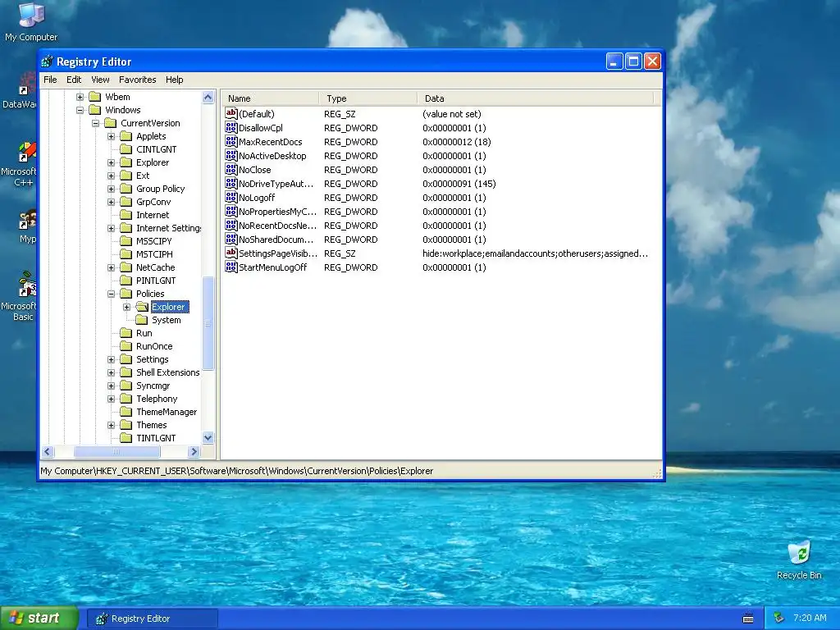Expand the Group Policy tree node
Screen dimensions: 840x630
[111, 189]
